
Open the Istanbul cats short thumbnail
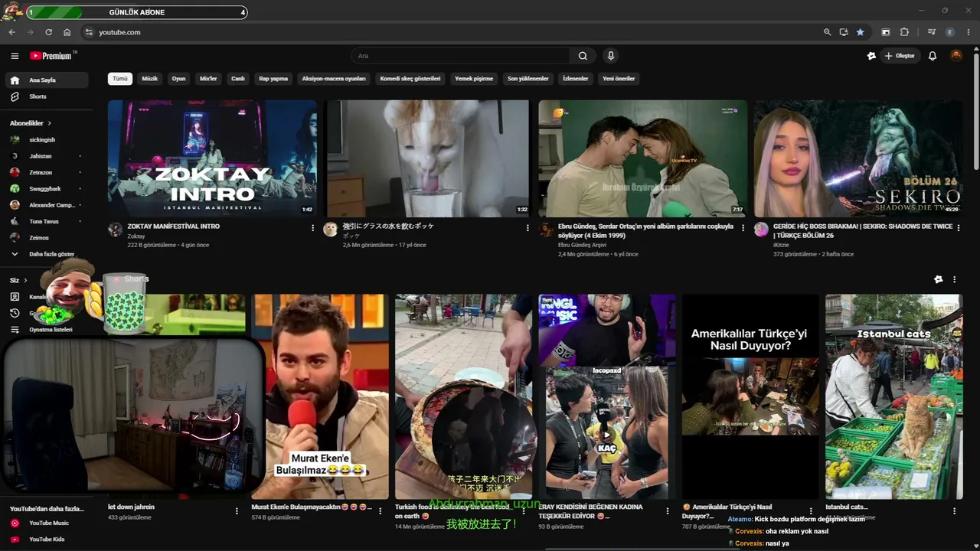pyautogui.click(x=894, y=397)
